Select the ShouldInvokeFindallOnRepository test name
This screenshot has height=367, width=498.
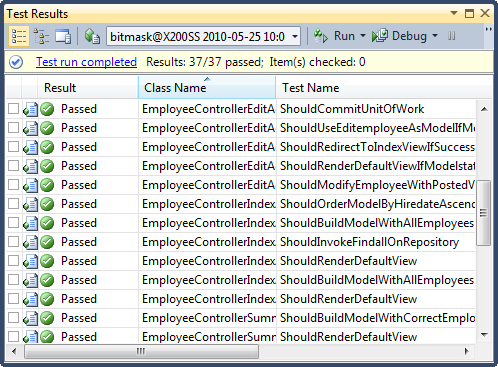tap(369, 242)
